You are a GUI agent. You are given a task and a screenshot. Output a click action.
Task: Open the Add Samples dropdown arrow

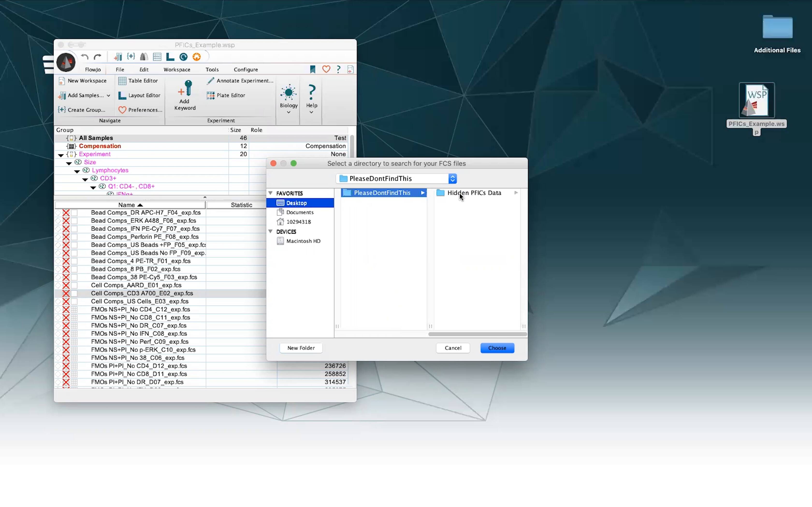[108, 96]
